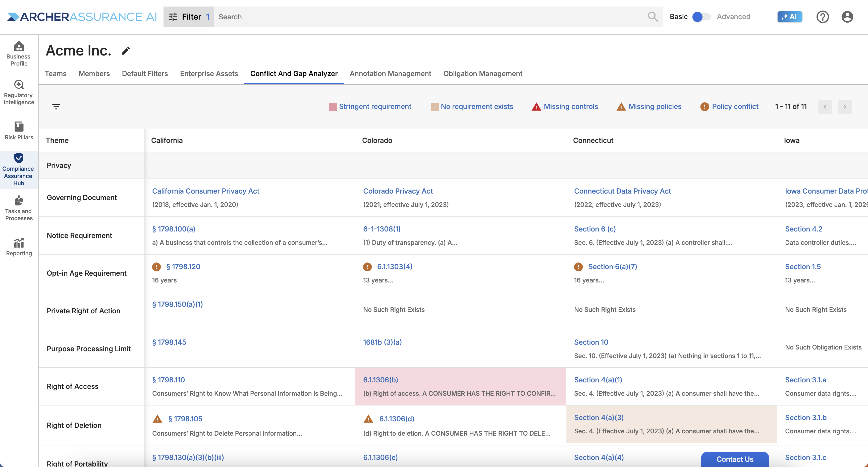The height and width of the screenshot is (467, 868).
Task: Open § 1798.100(a) notice requirement
Action: point(174,229)
